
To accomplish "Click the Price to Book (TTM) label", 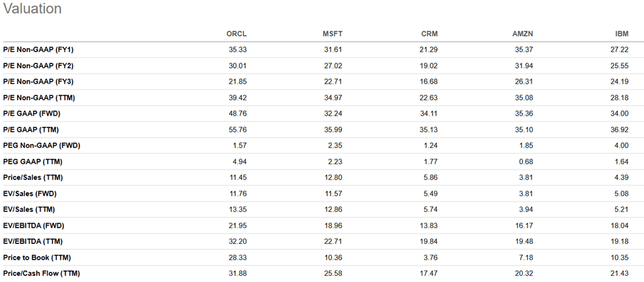I will point(36,257).
